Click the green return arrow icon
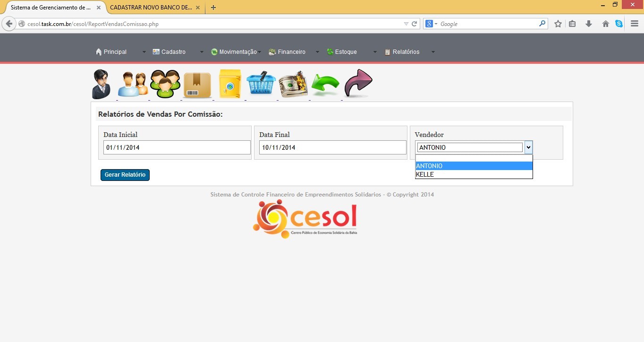The width and height of the screenshot is (644, 342). 325,85
